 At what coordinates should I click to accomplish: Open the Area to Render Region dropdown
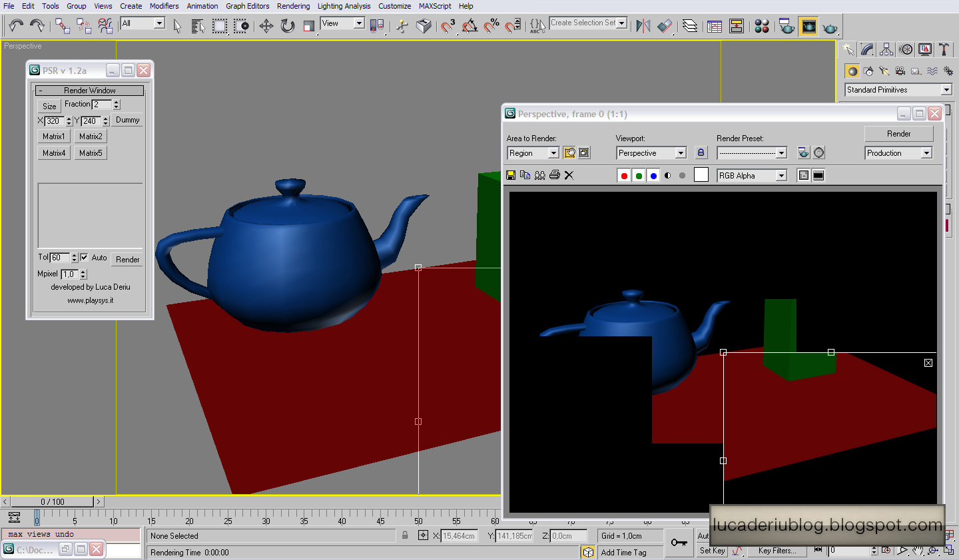pos(533,153)
